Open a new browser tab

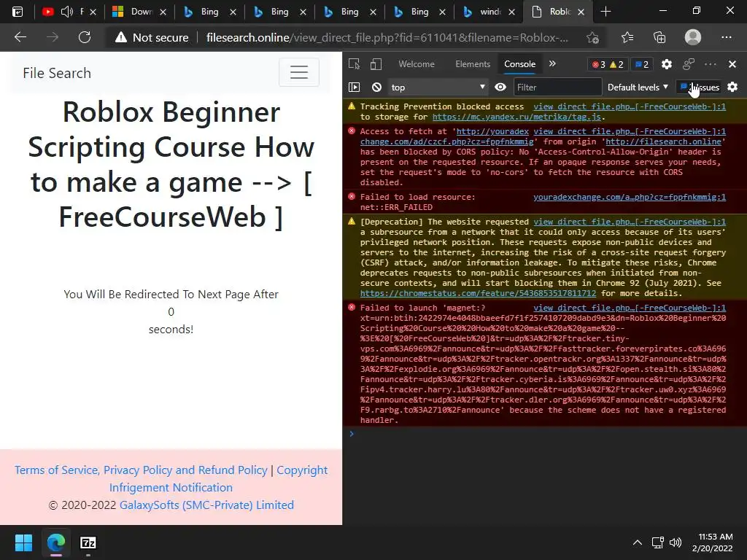tap(605, 12)
